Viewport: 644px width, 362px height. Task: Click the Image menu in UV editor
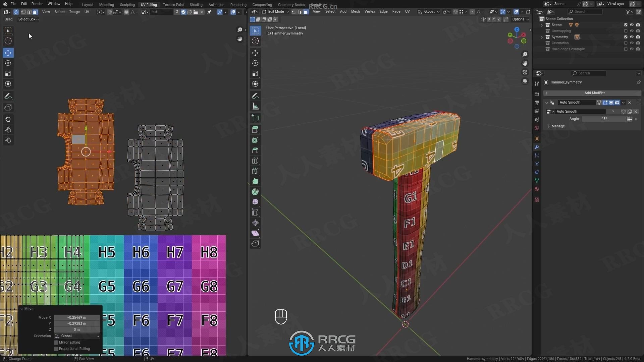(x=74, y=12)
